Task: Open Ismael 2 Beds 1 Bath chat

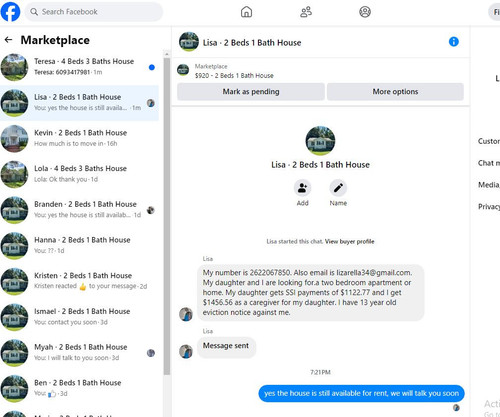Action: click(79, 317)
